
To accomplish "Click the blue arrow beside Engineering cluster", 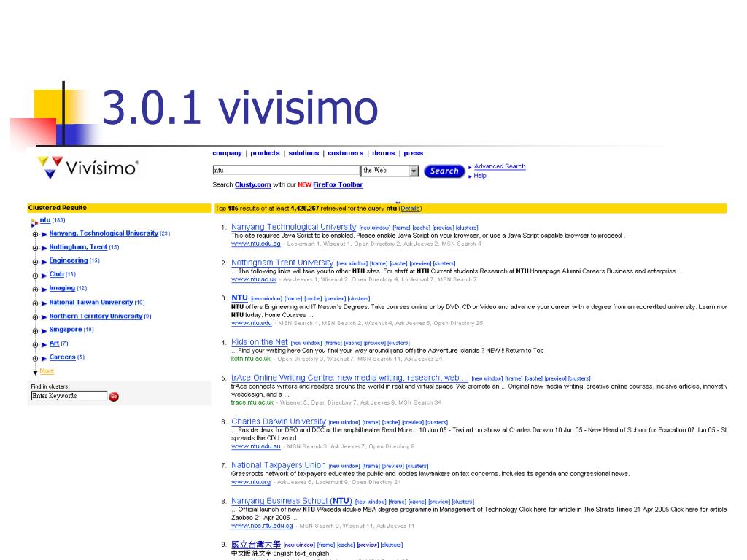I will point(44,262).
